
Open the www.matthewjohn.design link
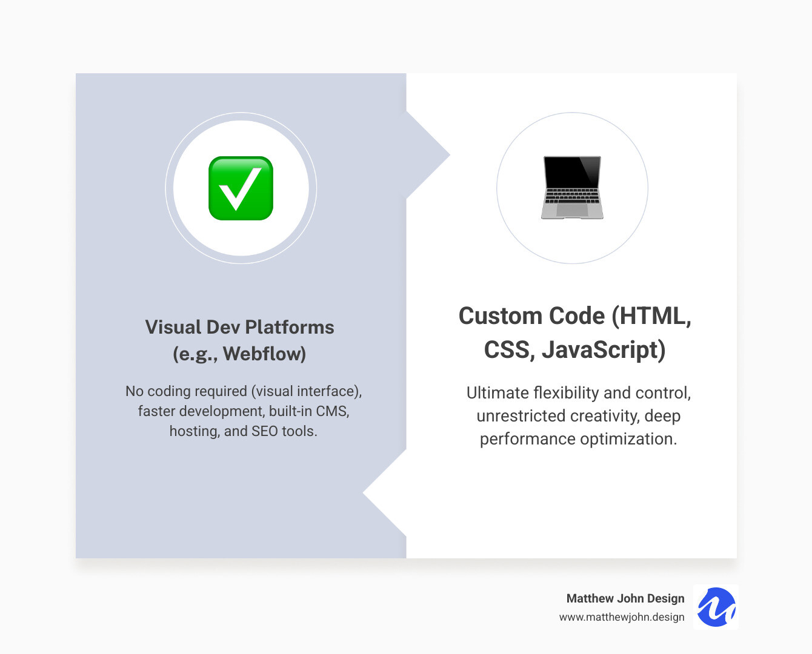622,617
